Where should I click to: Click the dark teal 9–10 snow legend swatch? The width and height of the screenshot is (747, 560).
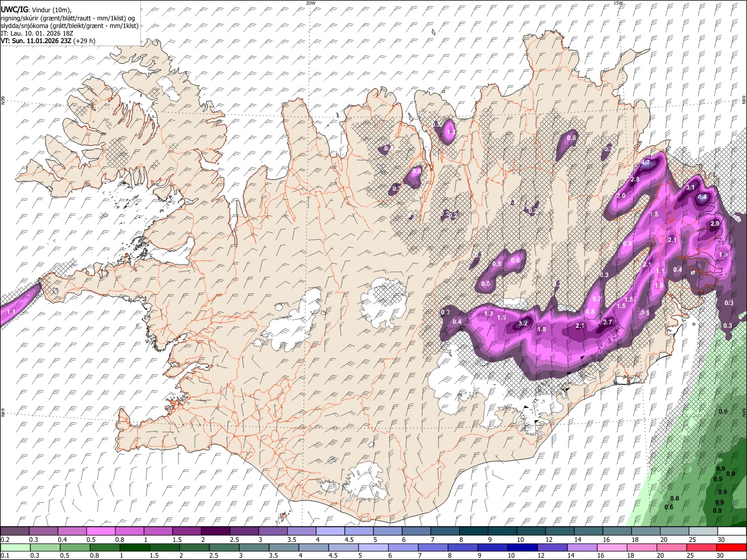(x=502, y=531)
